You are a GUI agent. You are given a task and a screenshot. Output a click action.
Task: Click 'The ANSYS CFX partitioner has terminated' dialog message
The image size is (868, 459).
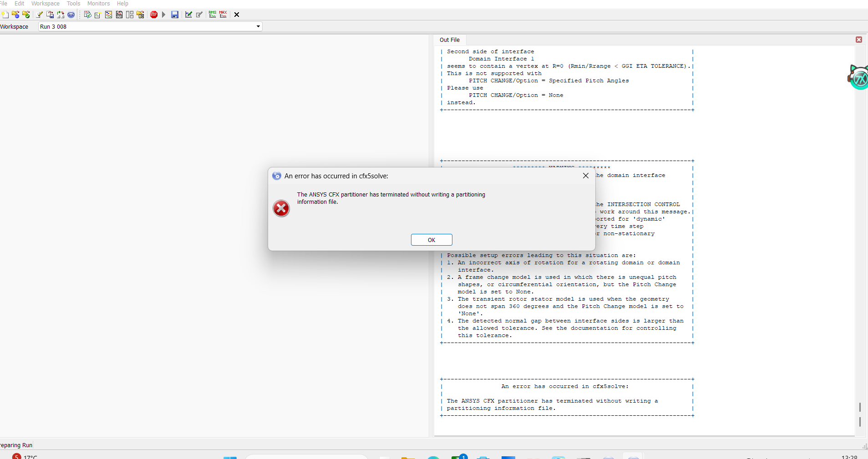point(391,198)
